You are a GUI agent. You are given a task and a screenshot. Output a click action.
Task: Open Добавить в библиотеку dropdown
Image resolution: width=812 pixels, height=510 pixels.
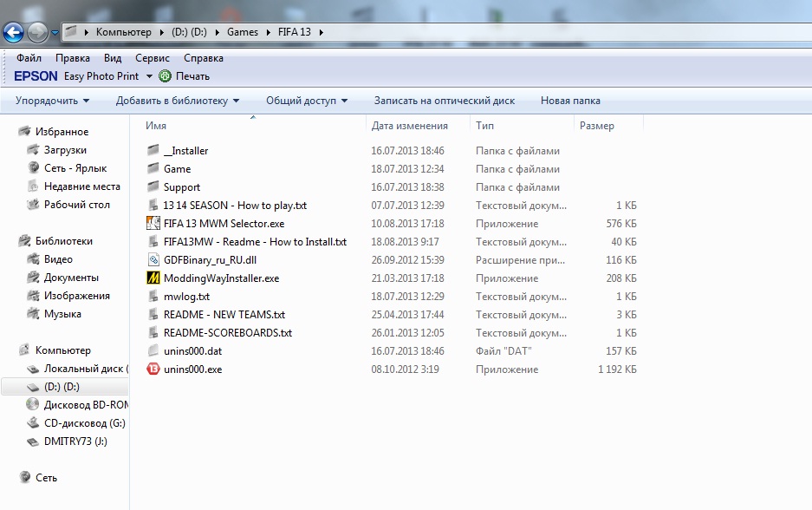coord(177,101)
